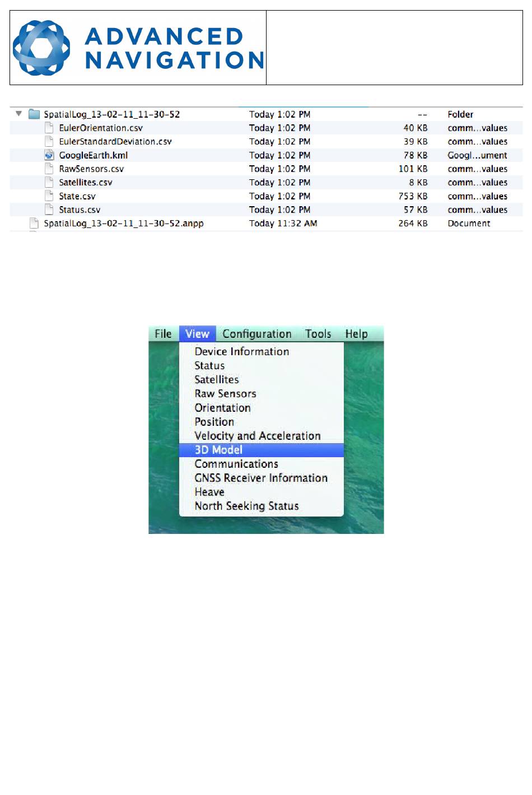Select the SpatialLog_13-02-11_11-30-52 folder name
532x795 pixels.
pos(112,114)
